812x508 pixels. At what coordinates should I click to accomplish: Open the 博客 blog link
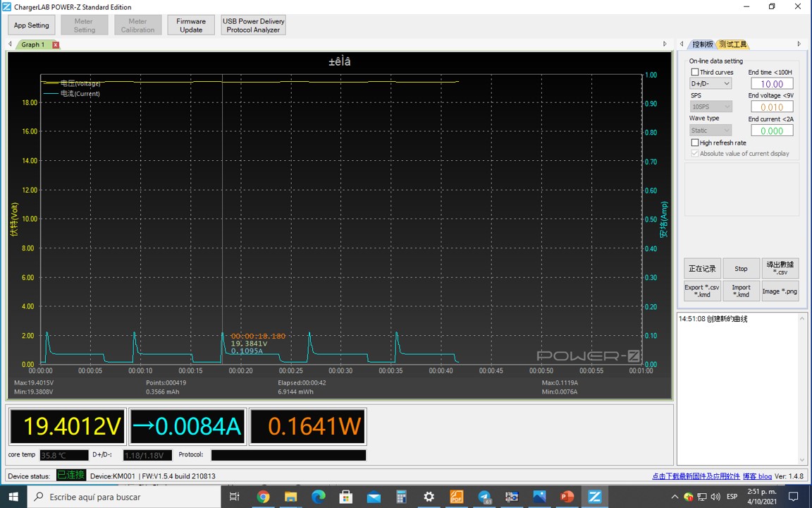click(757, 476)
